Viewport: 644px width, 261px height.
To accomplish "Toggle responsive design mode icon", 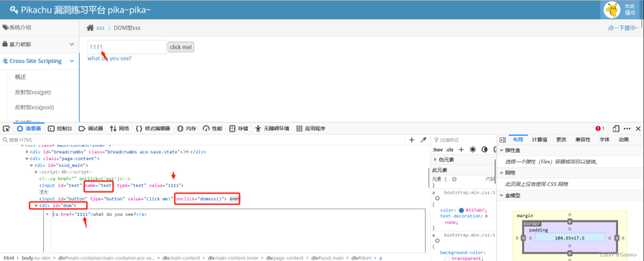I will pyautogui.click(x=616, y=128).
